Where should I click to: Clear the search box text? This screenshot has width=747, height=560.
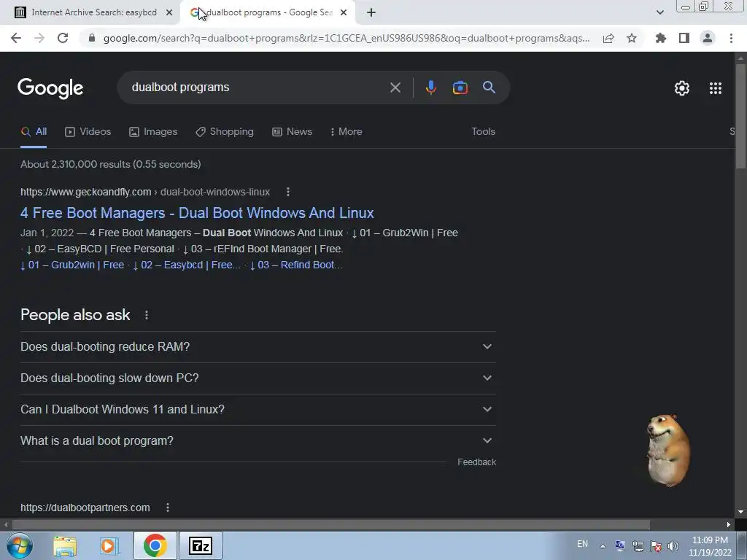pos(395,87)
